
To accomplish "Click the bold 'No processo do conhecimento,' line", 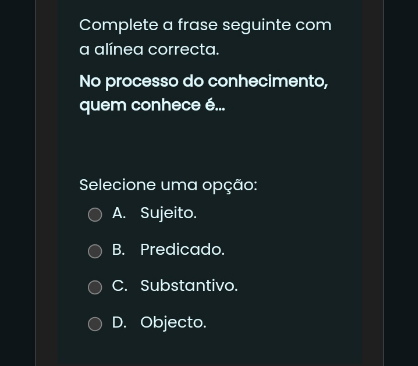I will tap(204, 82).
